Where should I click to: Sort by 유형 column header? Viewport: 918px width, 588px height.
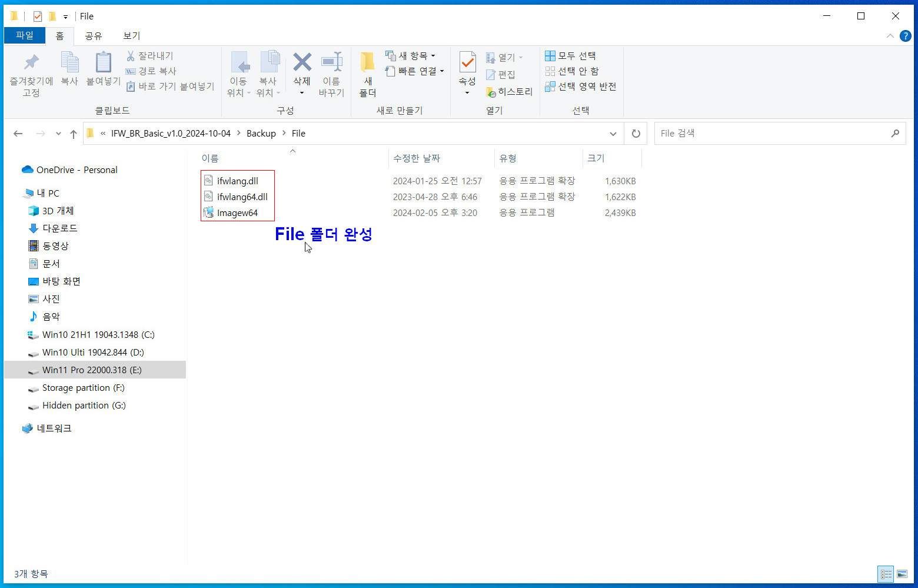(x=538, y=158)
